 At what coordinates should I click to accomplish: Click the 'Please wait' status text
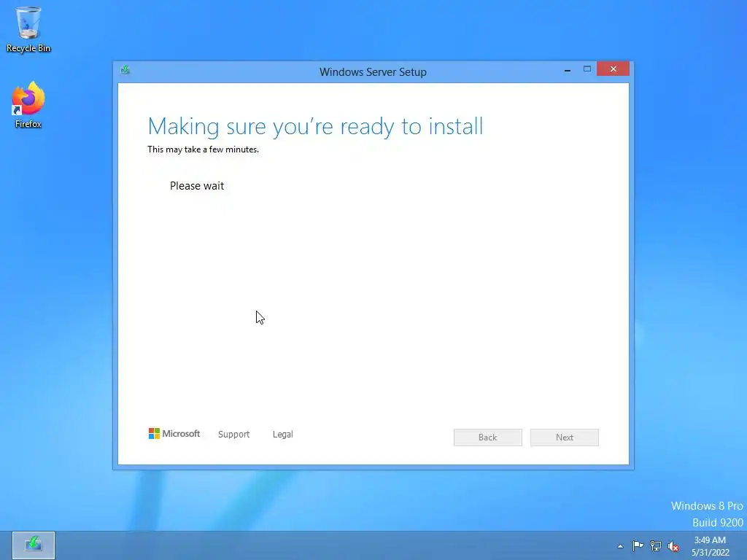[x=197, y=186]
